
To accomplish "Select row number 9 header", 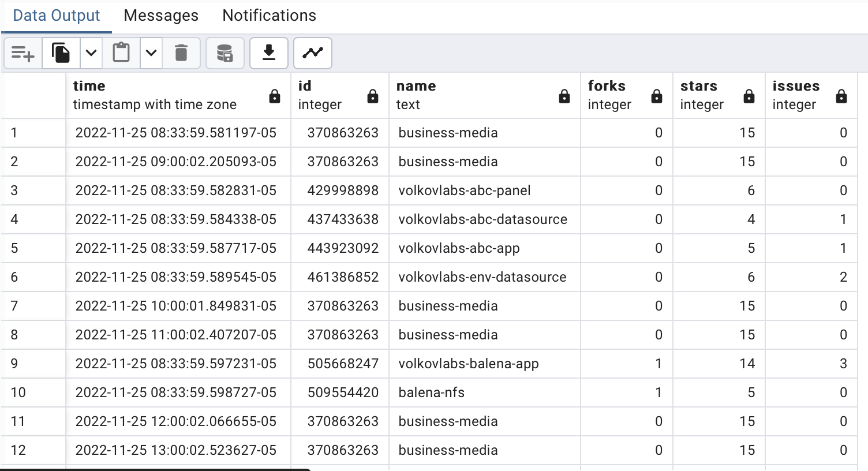I will (33, 364).
